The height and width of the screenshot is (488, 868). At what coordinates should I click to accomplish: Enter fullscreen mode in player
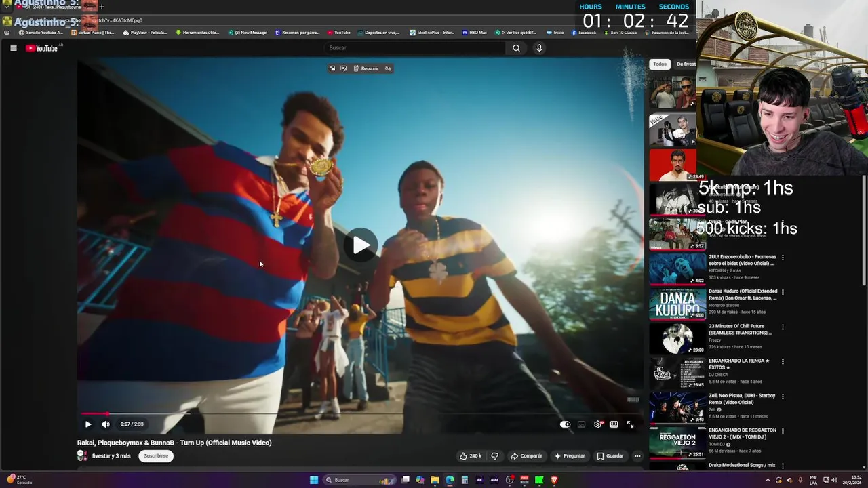click(630, 424)
